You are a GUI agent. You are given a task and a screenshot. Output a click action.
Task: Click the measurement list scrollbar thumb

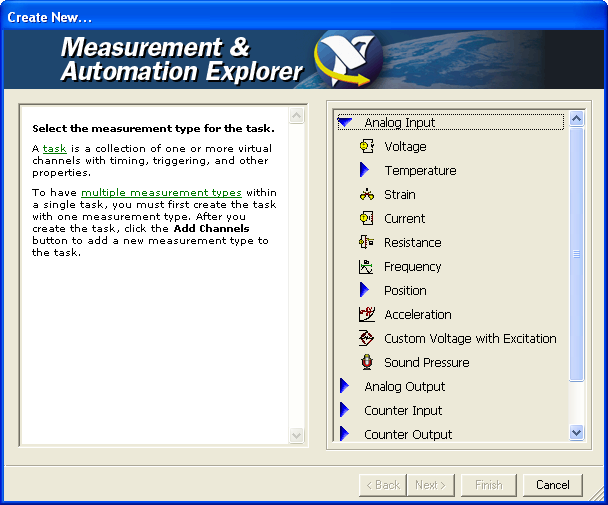(x=576, y=254)
